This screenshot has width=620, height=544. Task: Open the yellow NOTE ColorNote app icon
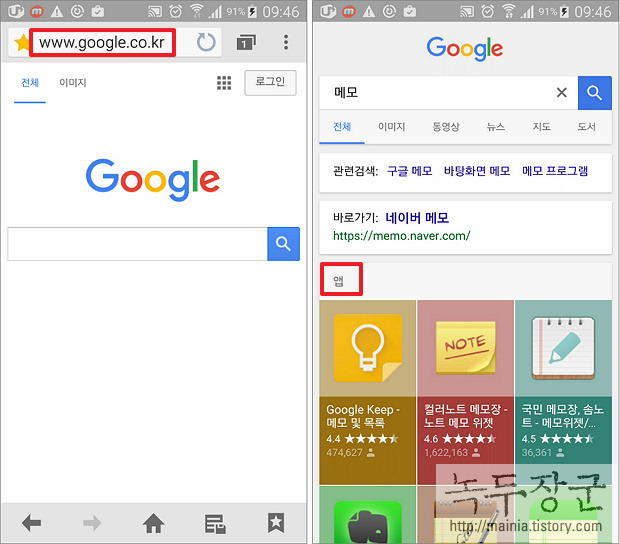(465, 348)
